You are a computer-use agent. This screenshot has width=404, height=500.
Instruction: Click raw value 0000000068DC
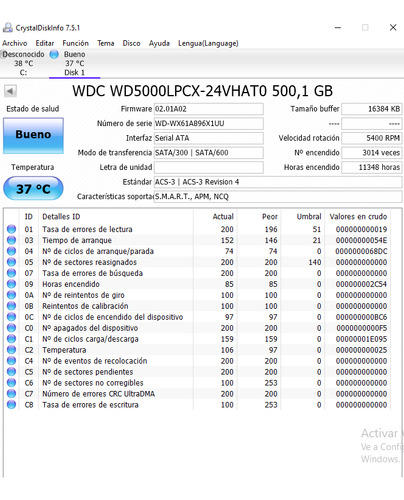(361, 251)
